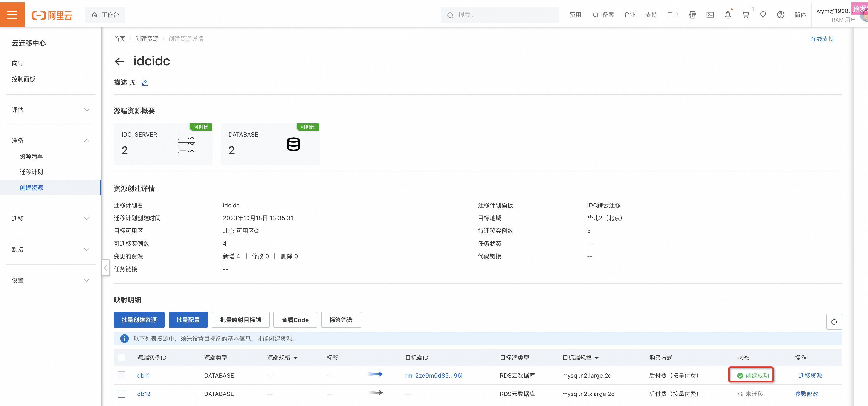Image resolution: width=868 pixels, height=406 pixels.
Task: Open 向导 in the sidebar
Action: (18, 63)
